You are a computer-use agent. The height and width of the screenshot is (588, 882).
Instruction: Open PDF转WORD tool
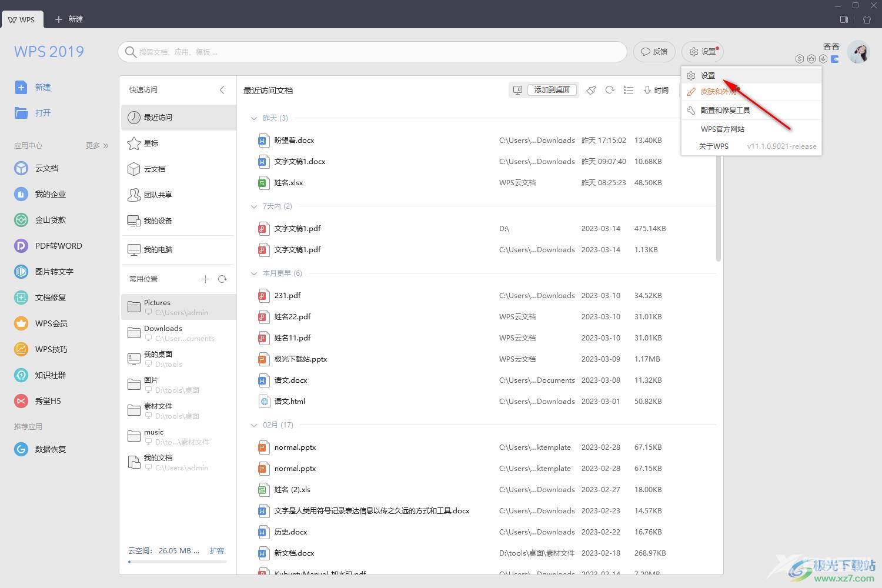[48, 246]
